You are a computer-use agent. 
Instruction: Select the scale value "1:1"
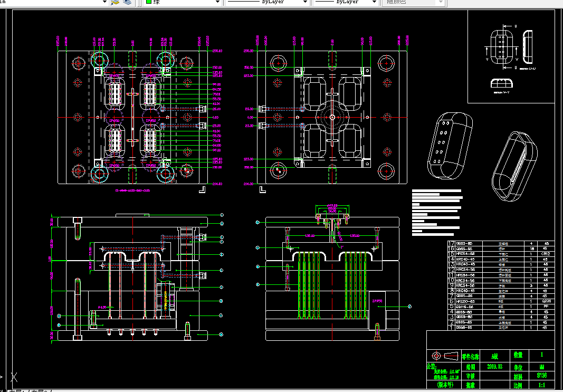point(541,385)
